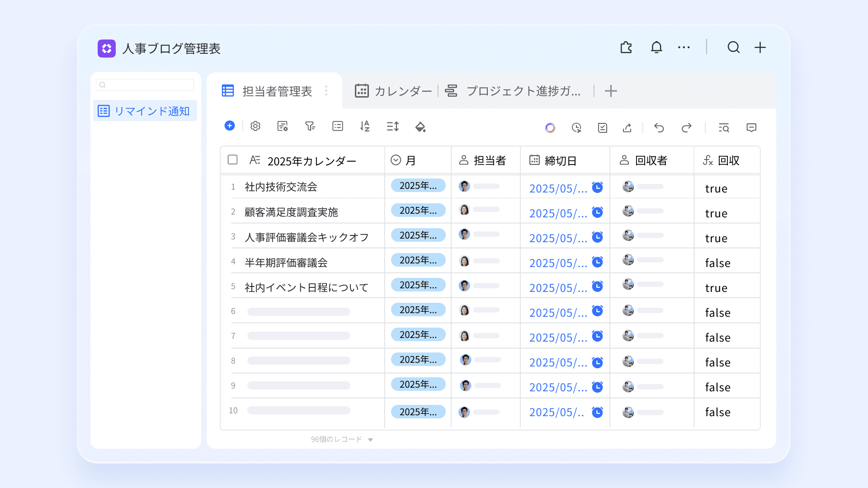Open the row height tool

pyautogui.click(x=392, y=127)
